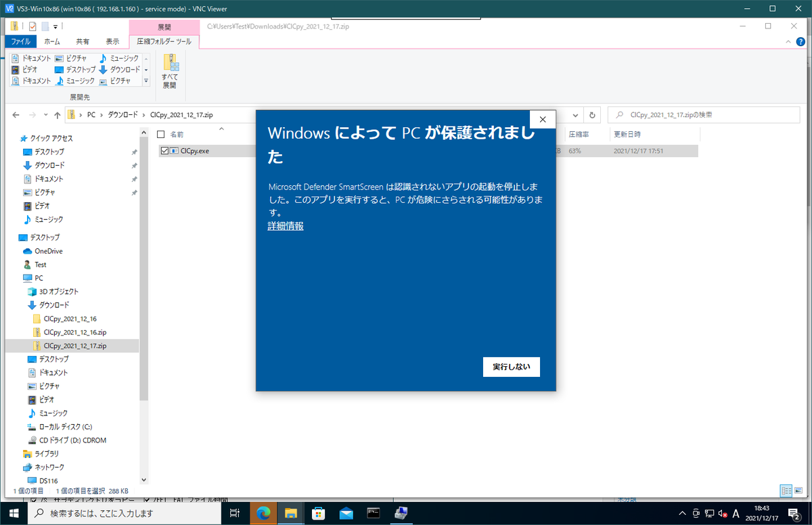812x525 pixels.
Task: Select ダウンロード in ribbon extract-to gallery
Action: coord(120,70)
